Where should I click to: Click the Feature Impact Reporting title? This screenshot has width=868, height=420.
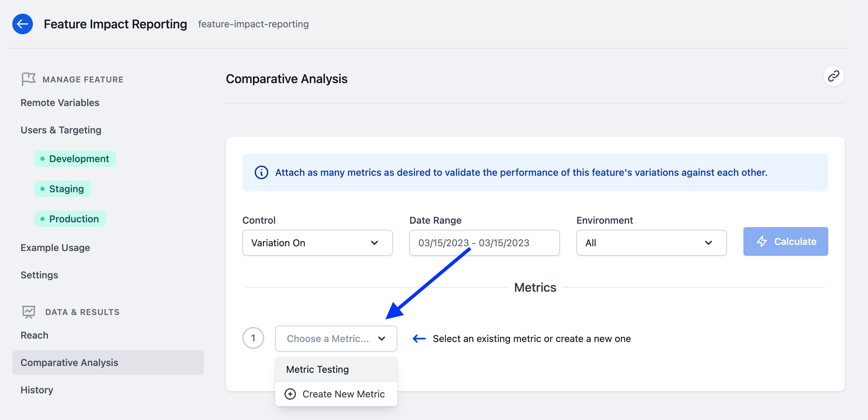tap(115, 24)
